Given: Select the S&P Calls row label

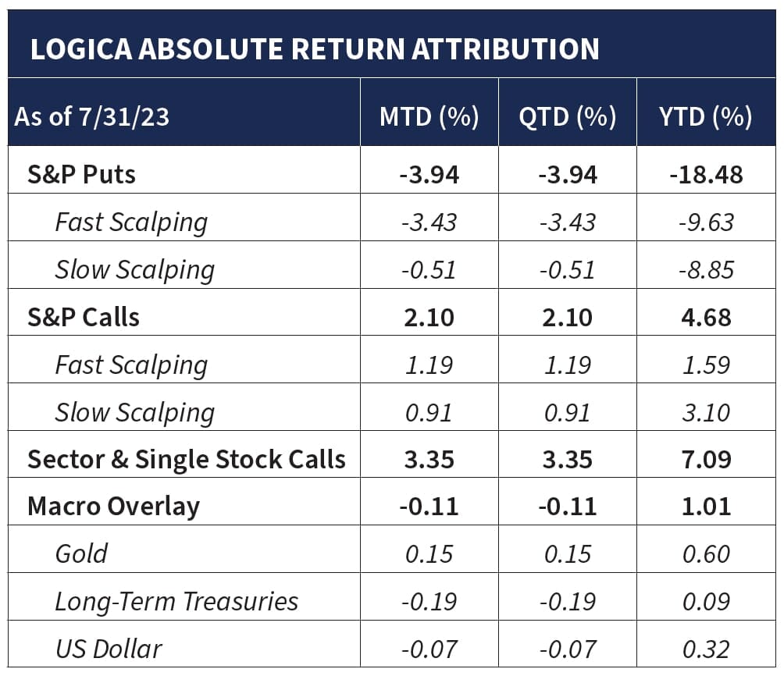Looking at the screenshot, I should 84,317.
